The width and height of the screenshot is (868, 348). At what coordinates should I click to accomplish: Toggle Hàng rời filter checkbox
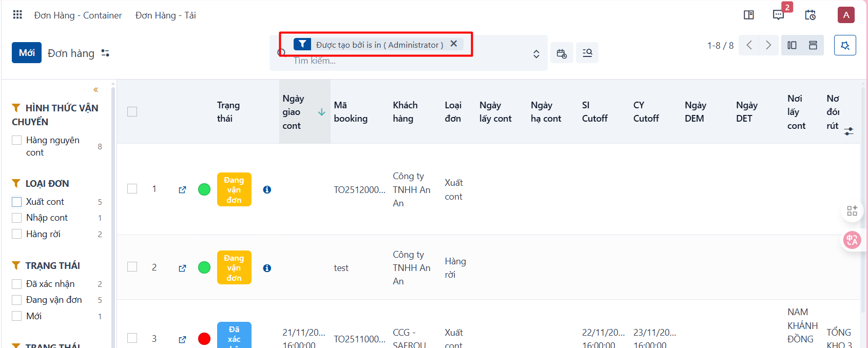17,234
